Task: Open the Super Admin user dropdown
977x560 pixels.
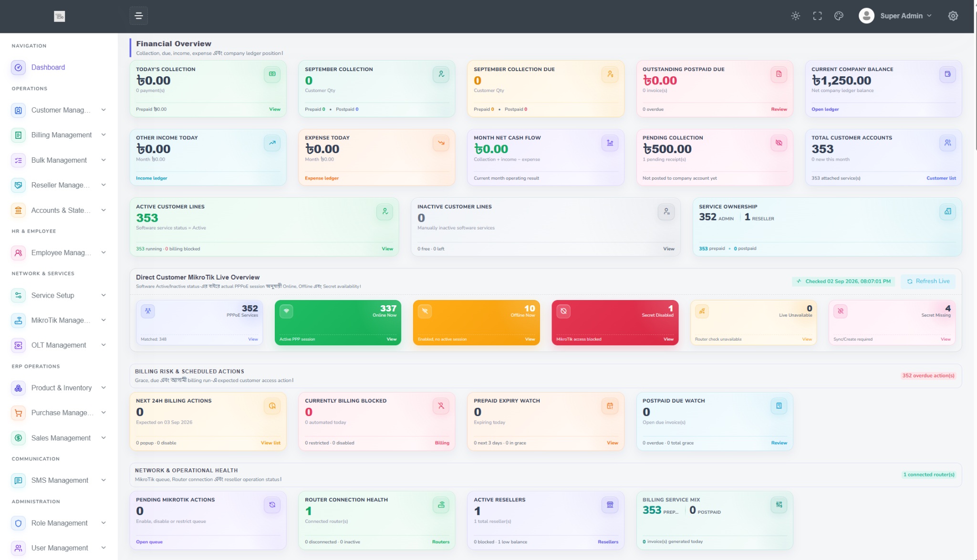Action: (x=895, y=16)
